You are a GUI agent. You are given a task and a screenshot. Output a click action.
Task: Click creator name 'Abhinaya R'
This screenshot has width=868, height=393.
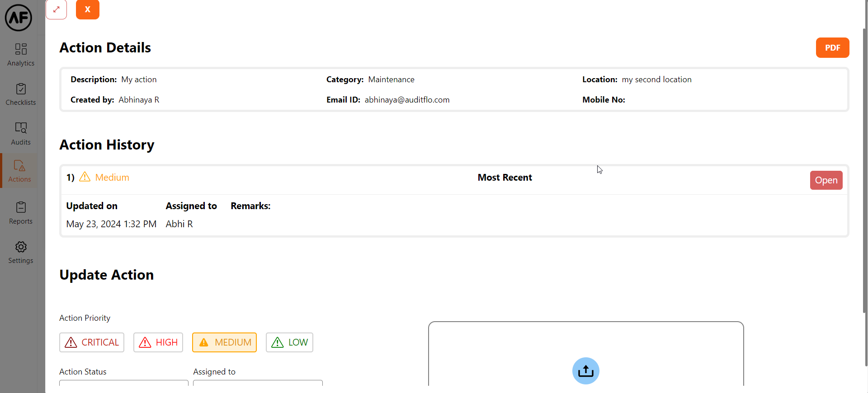point(139,100)
